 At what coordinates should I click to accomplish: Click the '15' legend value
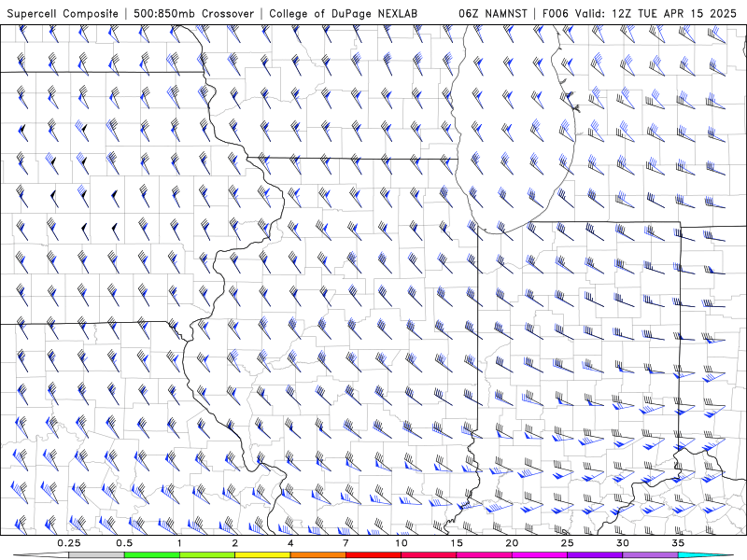point(457,543)
